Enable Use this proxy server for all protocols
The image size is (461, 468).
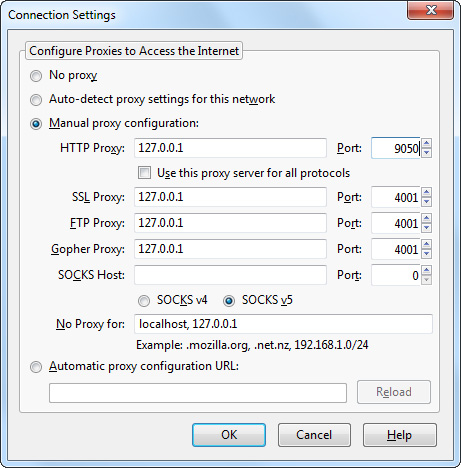point(144,173)
